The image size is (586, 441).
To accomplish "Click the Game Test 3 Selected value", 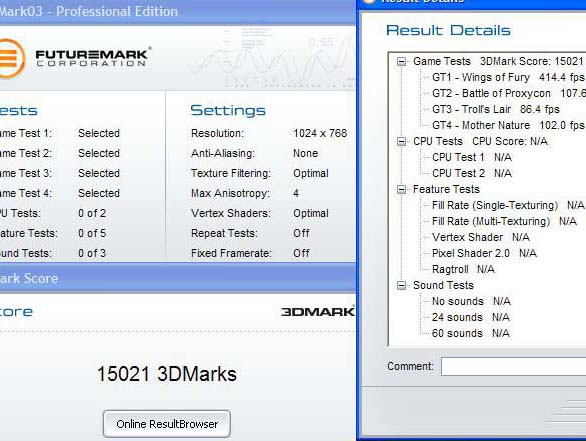I will (x=99, y=173).
